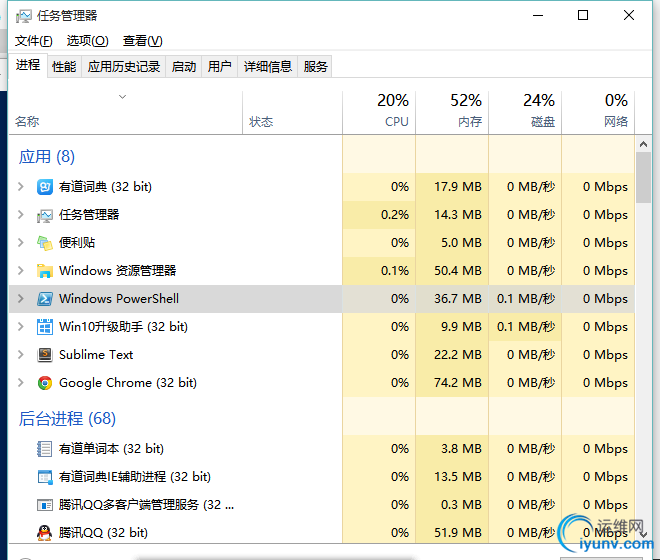Click the Windows PowerShell icon
Screen dimensions: 660x560
pyautogui.click(x=45, y=299)
